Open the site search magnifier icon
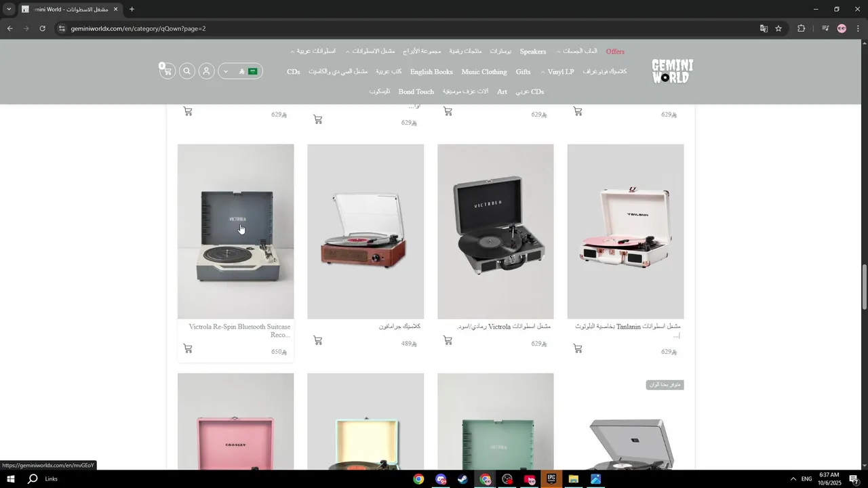 click(x=187, y=71)
